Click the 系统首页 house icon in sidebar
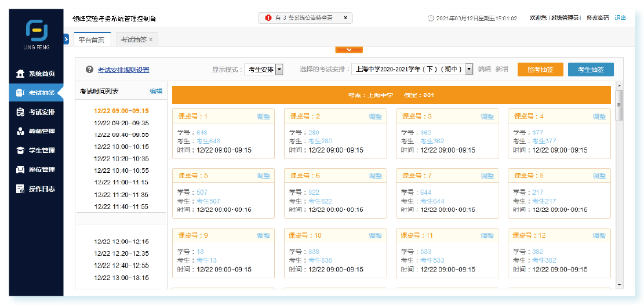The height and width of the screenshot is (305, 644). click(20, 74)
